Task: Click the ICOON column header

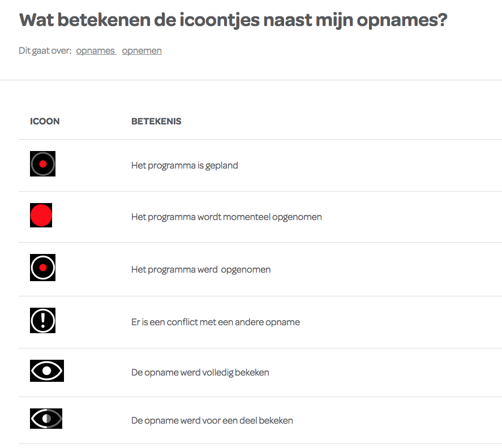Action: (x=45, y=121)
